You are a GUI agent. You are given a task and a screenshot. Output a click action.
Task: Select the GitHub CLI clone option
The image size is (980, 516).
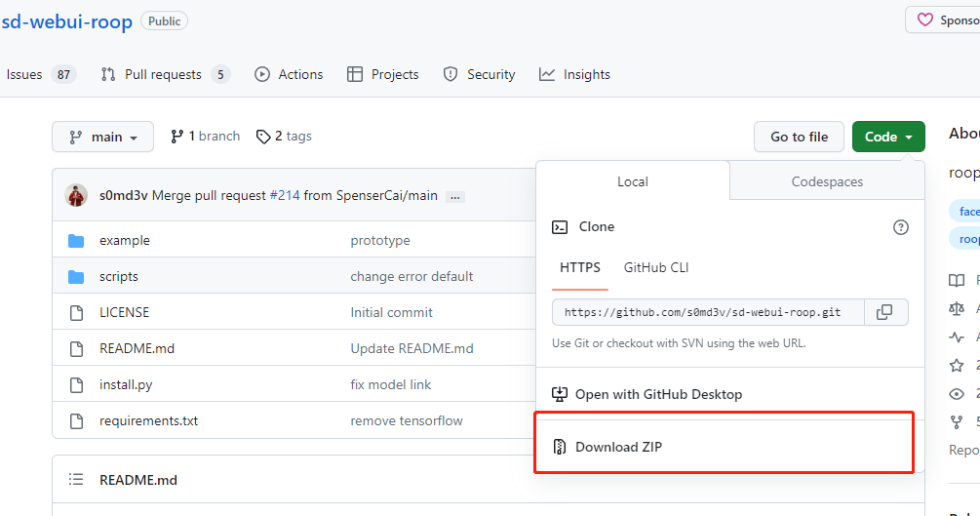656,267
